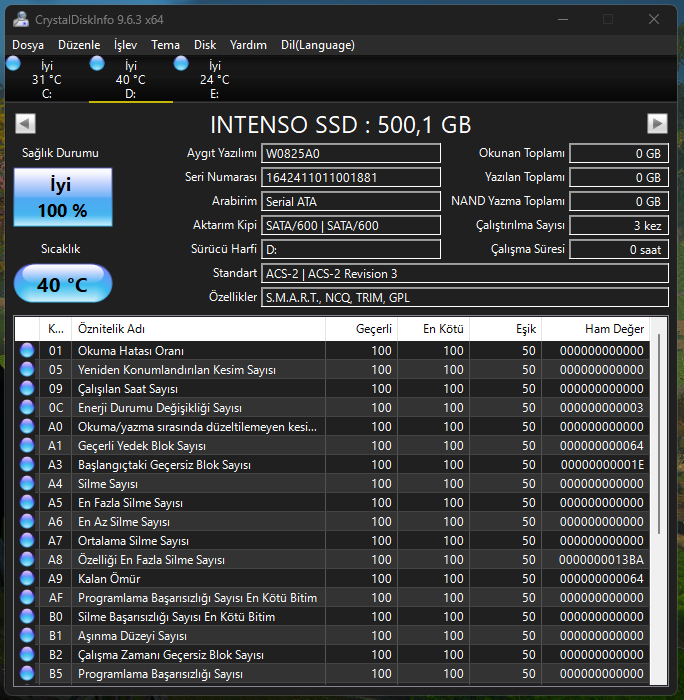Screen dimensions: 684x700
Task: Click the Sürücü Harfi field D:
Action: coord(351,250)
